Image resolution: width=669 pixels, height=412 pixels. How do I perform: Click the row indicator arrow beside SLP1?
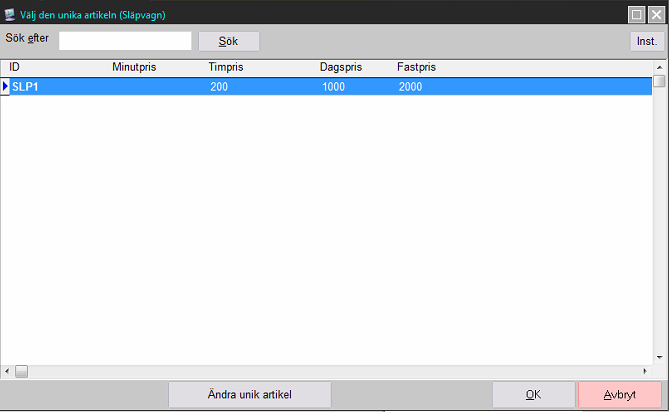click(5, 87)
